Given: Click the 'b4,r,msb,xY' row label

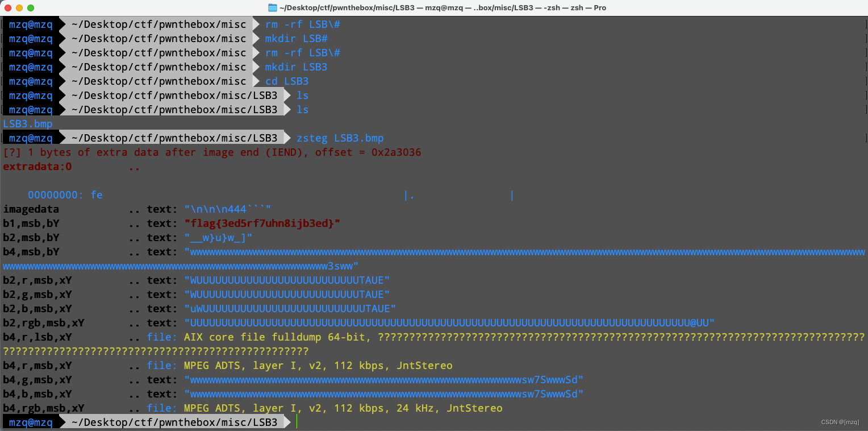Looking at the screenshot, I should pos(37,366).
